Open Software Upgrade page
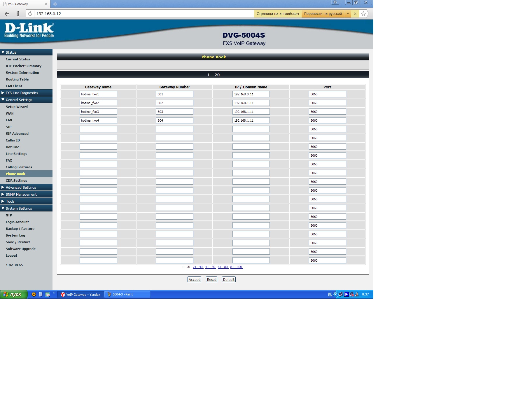This screenshot has height=399, width=532. coord(21,249)
